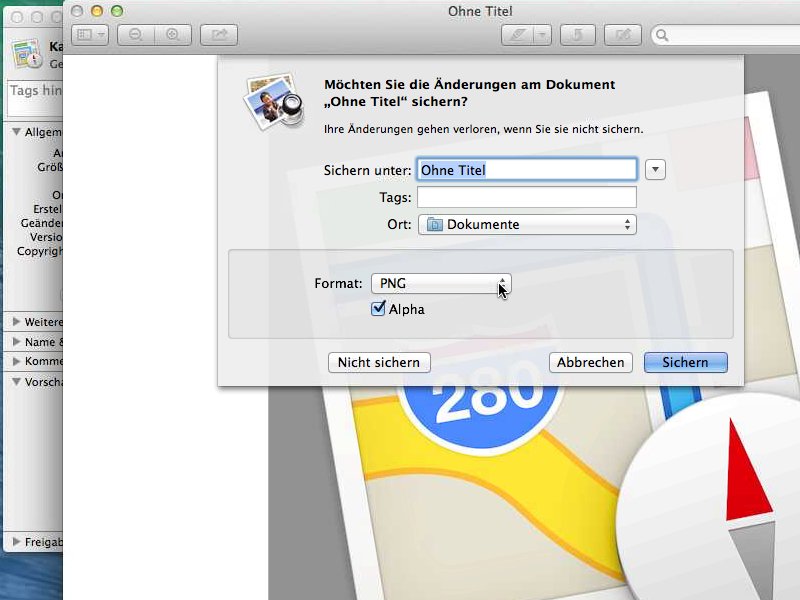This screenshot has height=600, width=800.
Task: Collapse the Allgemein section in info window
Action: click(x=16, y=132)
